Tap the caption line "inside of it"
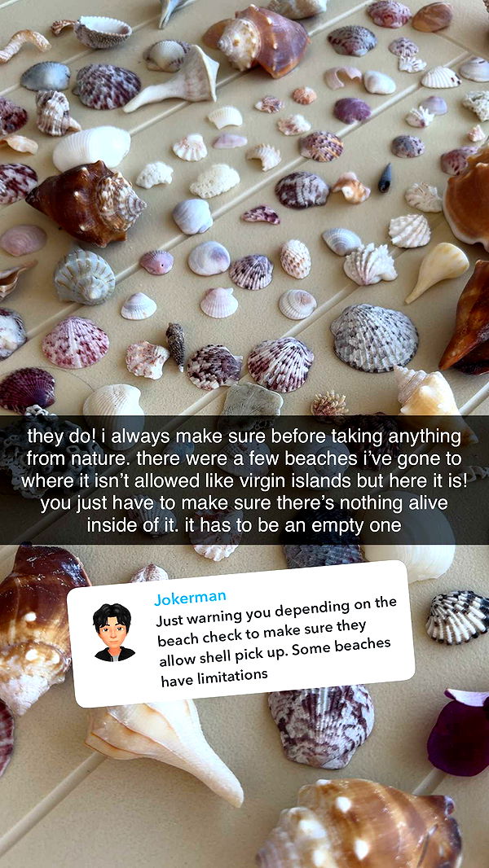 click(x=133, y=524)
